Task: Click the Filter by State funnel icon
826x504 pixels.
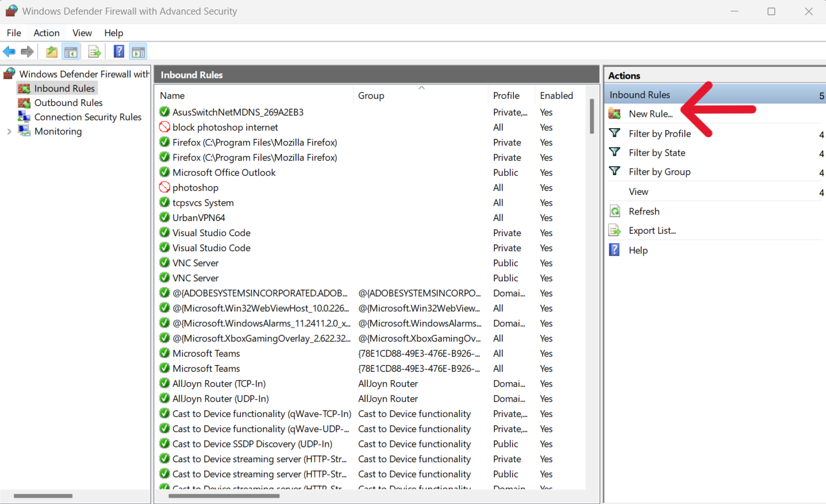Action: point(615,152)
